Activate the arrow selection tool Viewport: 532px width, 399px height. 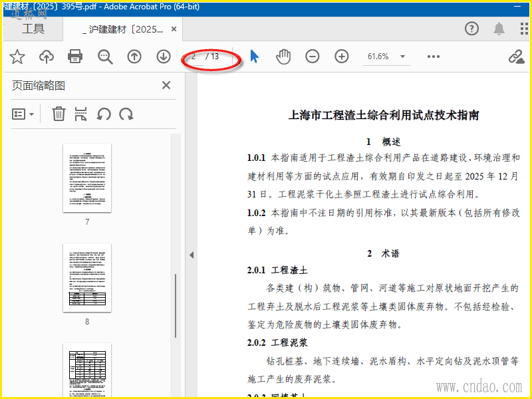[254, 57]
